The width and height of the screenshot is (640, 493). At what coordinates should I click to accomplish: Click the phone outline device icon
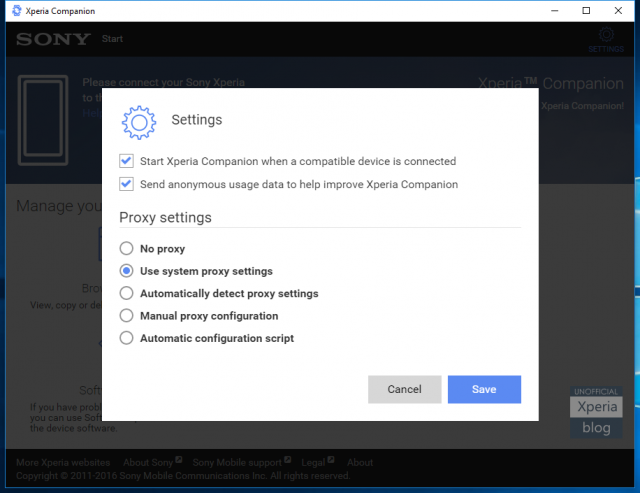pos(43,120)
